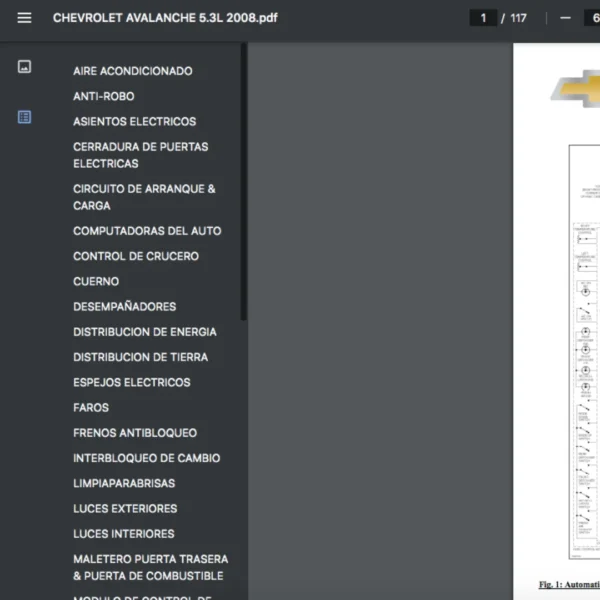Toggle the sidebar with the hamburger menu icon
The image size is (600, 600).
(x=24, y=18)
